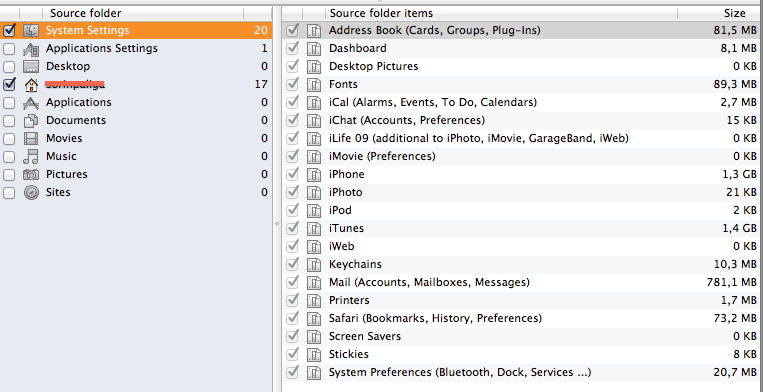Viewport: 763px width, 392px height.
Task: Click the Printers item icon
Action: coord(314,300)
